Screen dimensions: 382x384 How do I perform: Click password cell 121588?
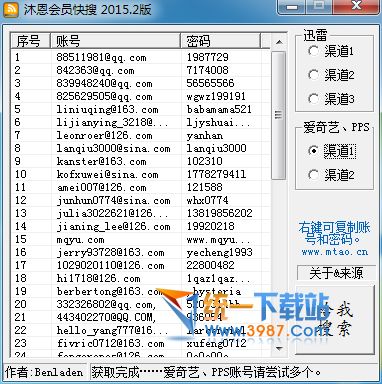pyautogui.click(x=204, y=187)
